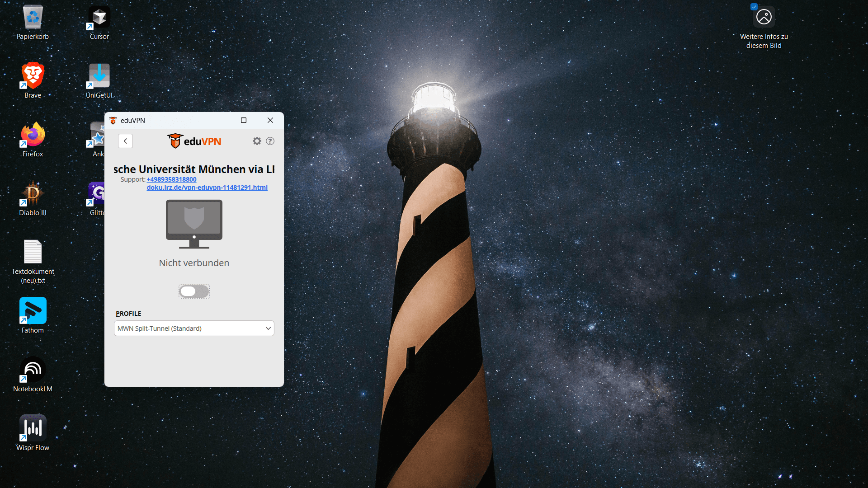Open the eduVPN help question mark
The width and height of the screenshot is (868, 488).
pos(270,141)
